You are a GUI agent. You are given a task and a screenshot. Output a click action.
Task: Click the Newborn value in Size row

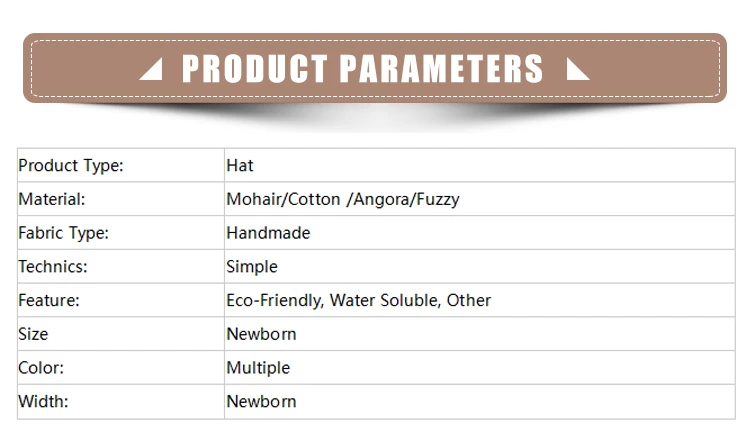coord(262,334)
